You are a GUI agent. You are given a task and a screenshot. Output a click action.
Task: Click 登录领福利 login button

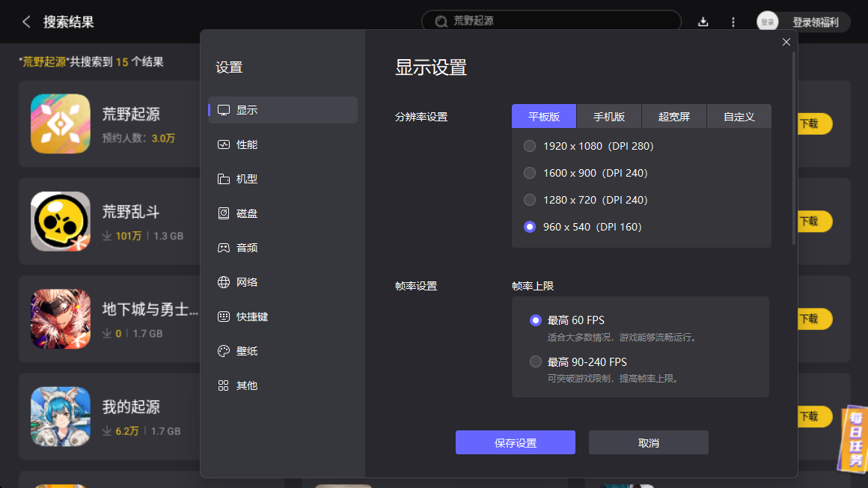[816, 22]
